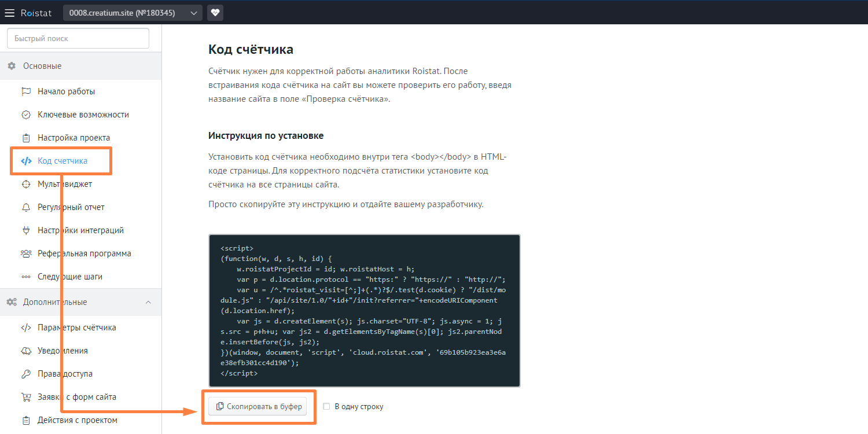Click the flag icon for Начало работы
Screen dimensions: 868x434
(x=26, y=91)
